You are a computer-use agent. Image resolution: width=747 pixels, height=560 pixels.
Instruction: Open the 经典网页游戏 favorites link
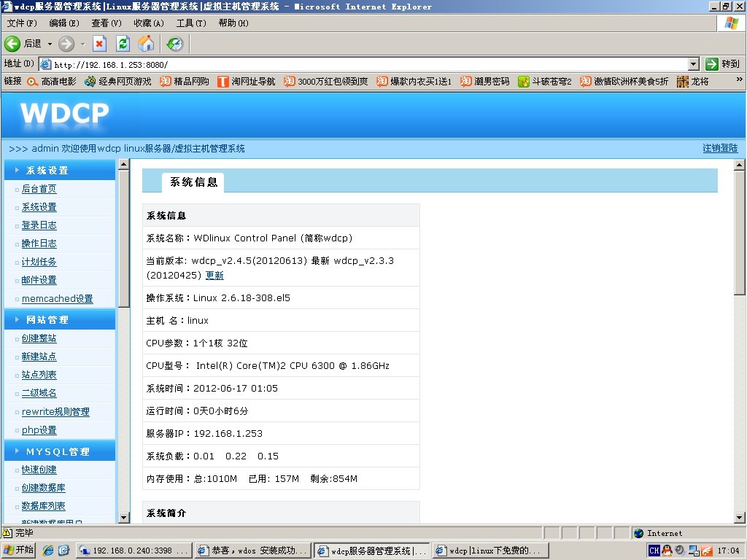tap(118, 82)
